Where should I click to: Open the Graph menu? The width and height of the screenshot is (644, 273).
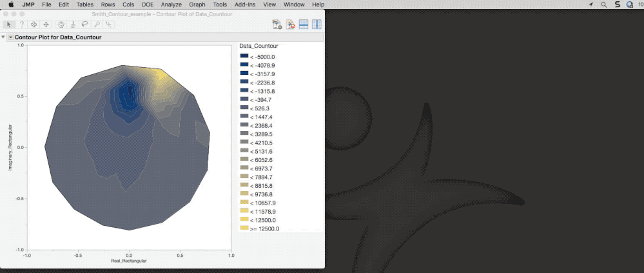[x=197, y=5]
